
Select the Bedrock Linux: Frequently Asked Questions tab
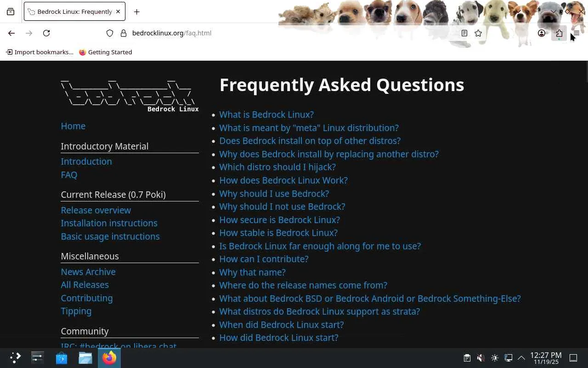[74, 12]
